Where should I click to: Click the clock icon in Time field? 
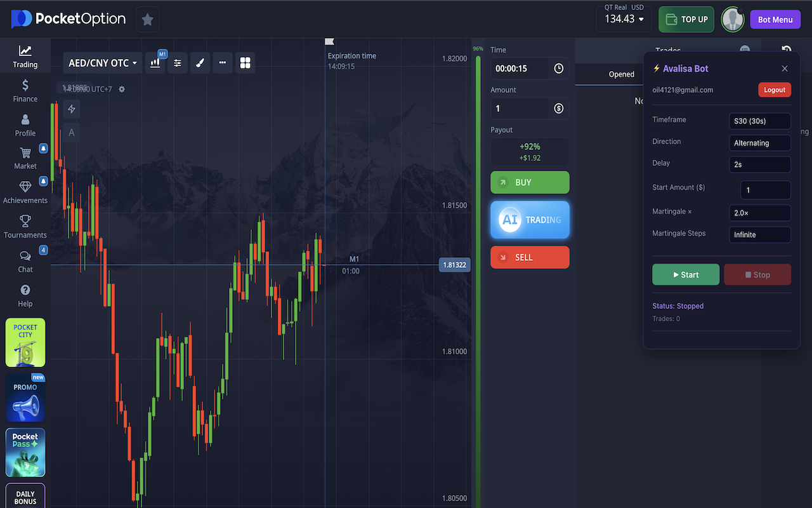559,69
